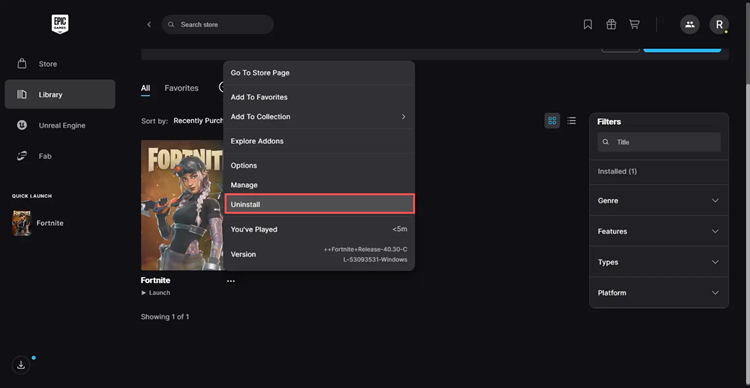
Task: Choose Add To Favorites
Action: click(319, 97)
